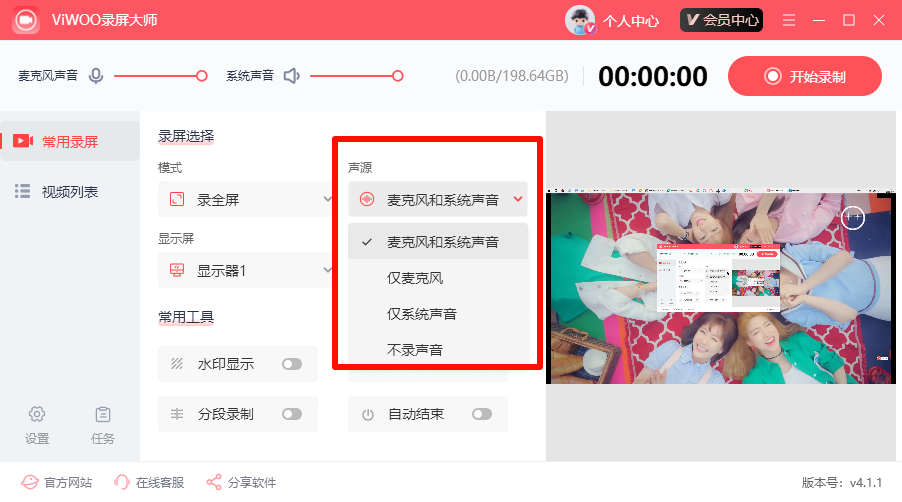Choose 仅麦克风 from the audio list
Image resolution: width=902 pixels, height=502 pixels.
pyautogui.click(x=438, y=278)
